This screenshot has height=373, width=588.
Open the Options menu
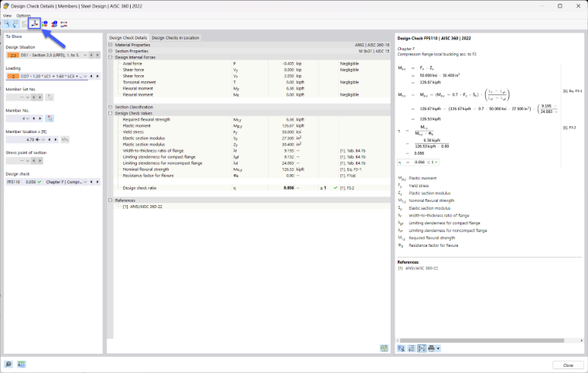23,15
